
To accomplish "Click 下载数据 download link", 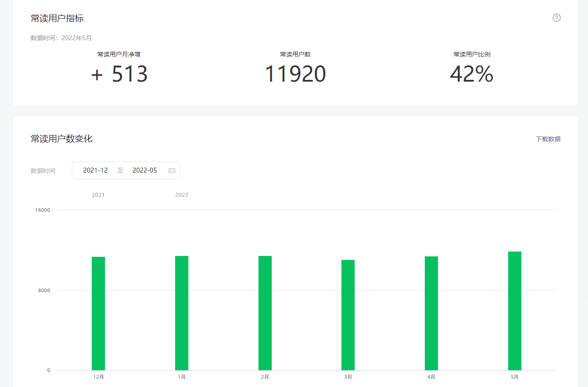I will [x=548, y=139].
